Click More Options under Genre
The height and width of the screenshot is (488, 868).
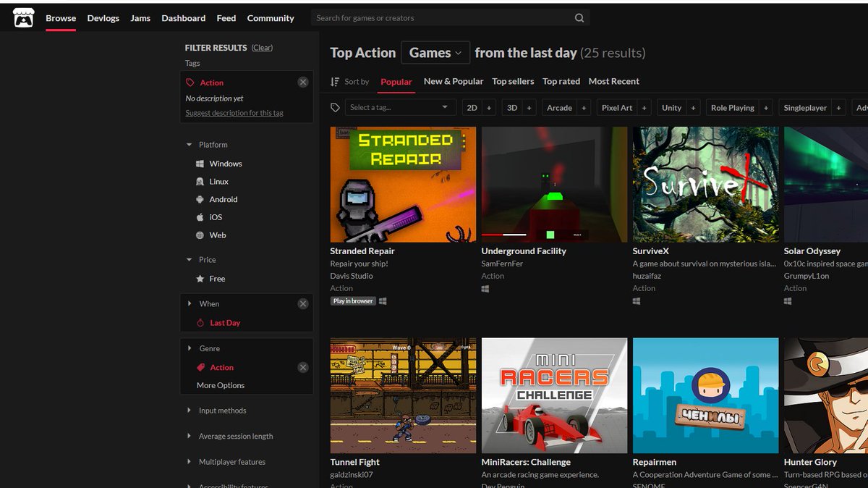point(221,386)
